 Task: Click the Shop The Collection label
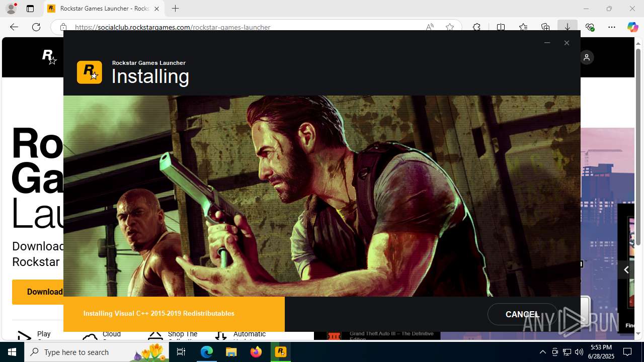click(x=183, y=336)
